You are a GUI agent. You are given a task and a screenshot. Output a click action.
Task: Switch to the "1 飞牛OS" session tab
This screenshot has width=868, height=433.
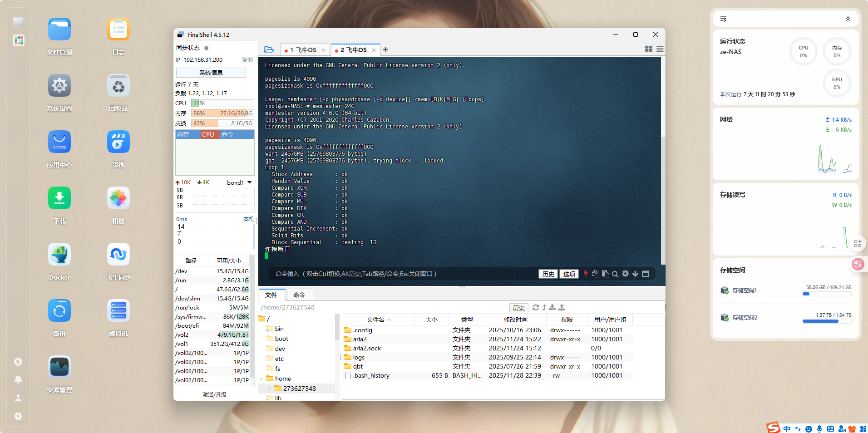tap(303, 50)
